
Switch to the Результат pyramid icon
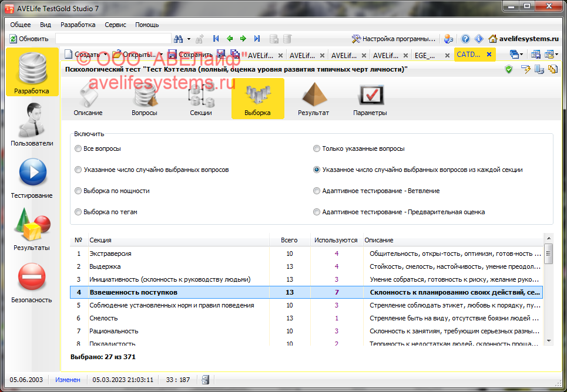(x=313, y=97)
